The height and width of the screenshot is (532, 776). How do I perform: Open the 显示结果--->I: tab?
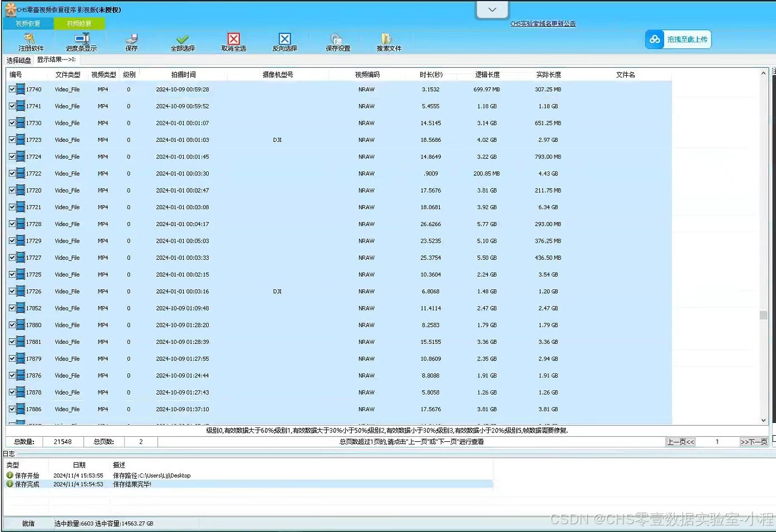tap(57, 60)
